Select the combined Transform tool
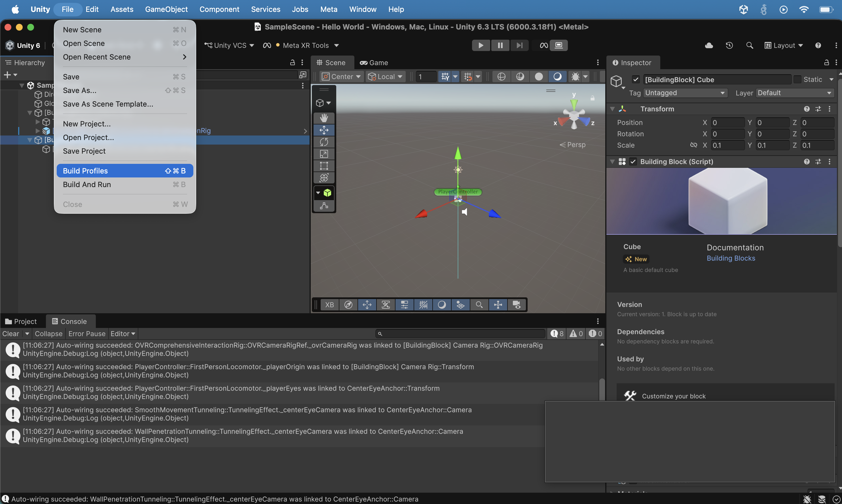Screen dimensions: 842x504 pyautogui.click(x=324, y=177)
